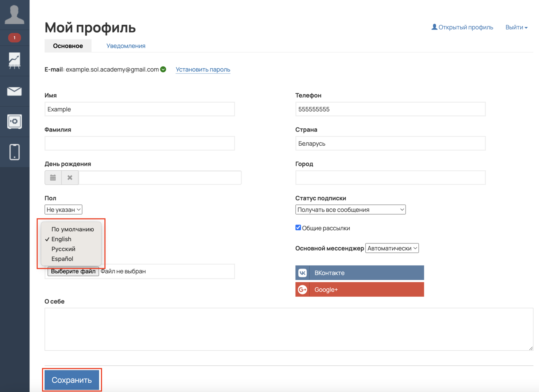This screenshot has height=392, width=539.
Task: Click the Установить пароль link
Action: point(203,69)
